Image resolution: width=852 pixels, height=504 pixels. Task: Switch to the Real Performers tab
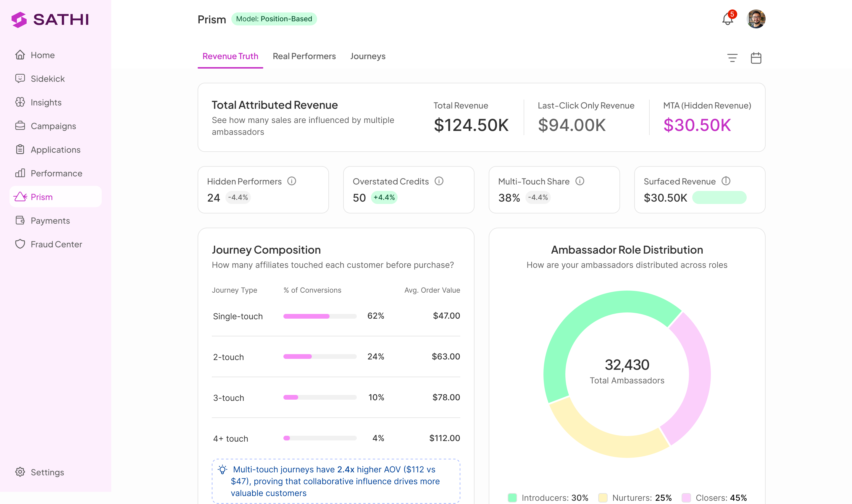pos(304,56)
